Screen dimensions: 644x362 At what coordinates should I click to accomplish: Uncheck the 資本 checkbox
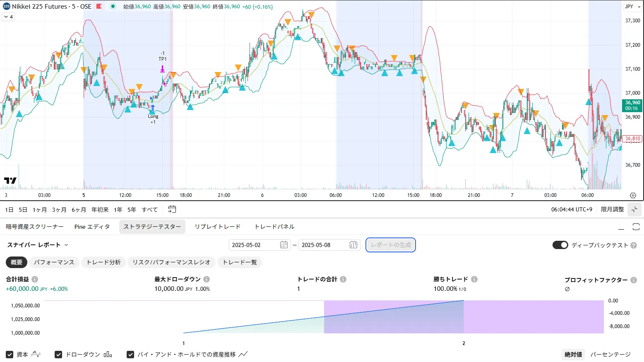tap(10, 355)
